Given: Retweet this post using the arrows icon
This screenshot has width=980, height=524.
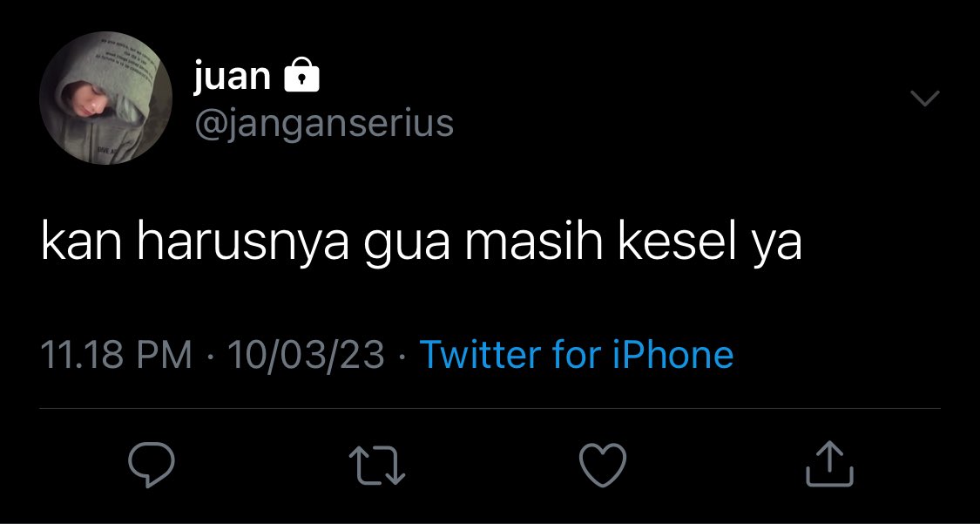Looking at the screenshot, I should click(x=377, y=465).
